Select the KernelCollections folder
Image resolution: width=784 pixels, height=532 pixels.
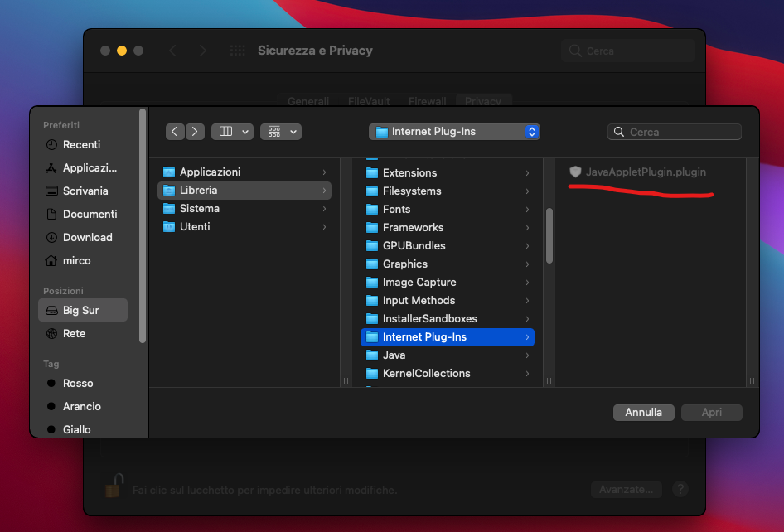point(448,374)
